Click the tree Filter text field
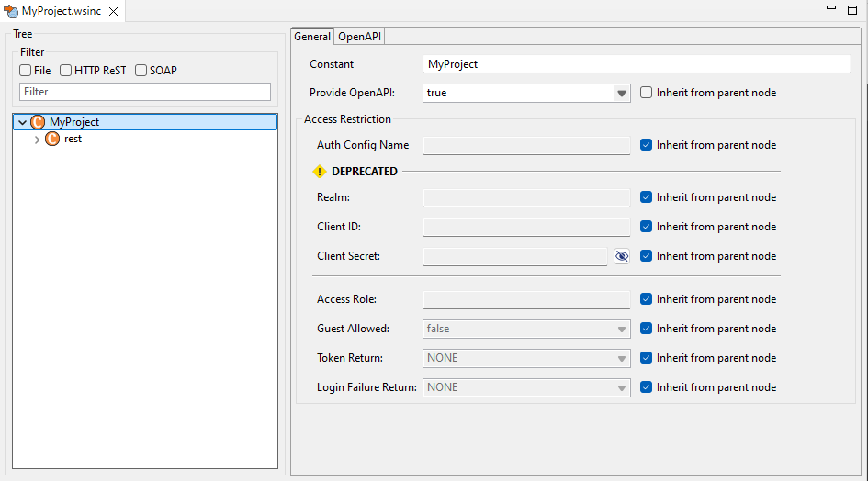Viewport: 868px width, 481px height. pyautogui.click(x=145, y=92)
